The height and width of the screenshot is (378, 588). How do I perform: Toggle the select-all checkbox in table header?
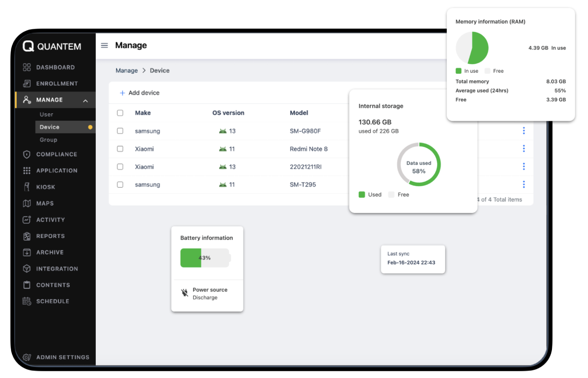tap(120, 113)
